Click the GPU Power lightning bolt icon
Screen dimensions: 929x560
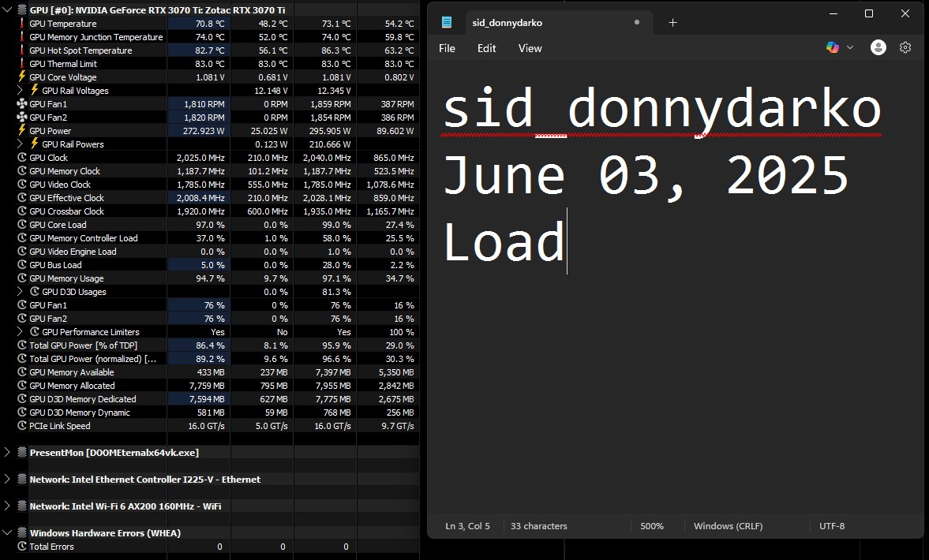[x=22, y=130]
